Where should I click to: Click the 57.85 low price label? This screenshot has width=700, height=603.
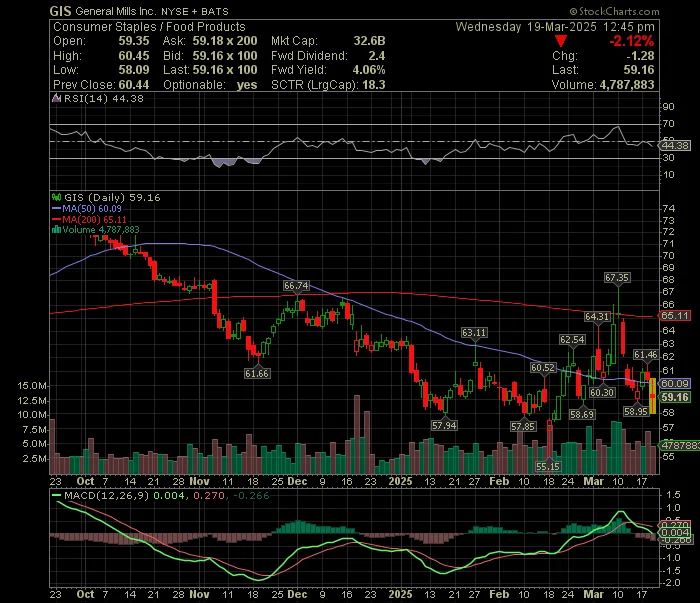click(523, 427)
